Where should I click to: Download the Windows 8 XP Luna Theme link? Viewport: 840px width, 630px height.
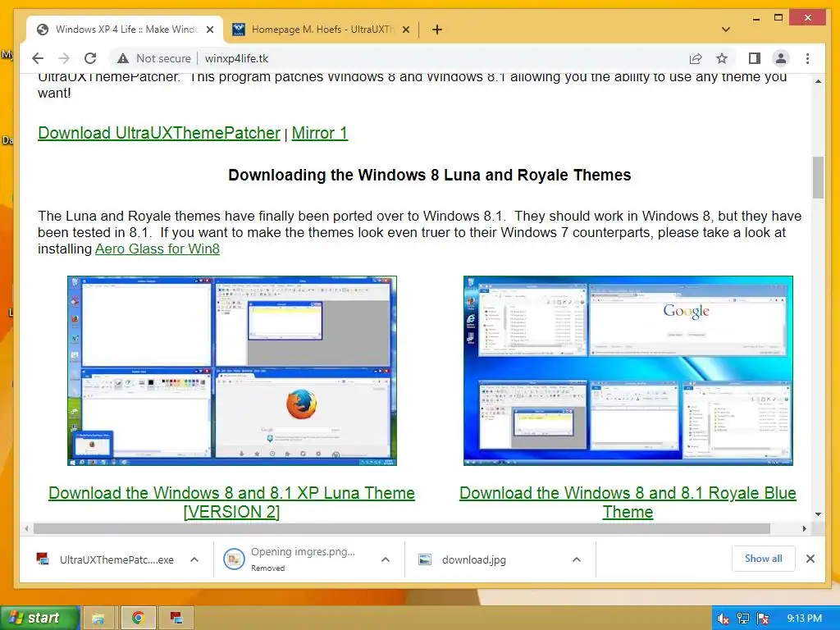[x=231, y=502]
